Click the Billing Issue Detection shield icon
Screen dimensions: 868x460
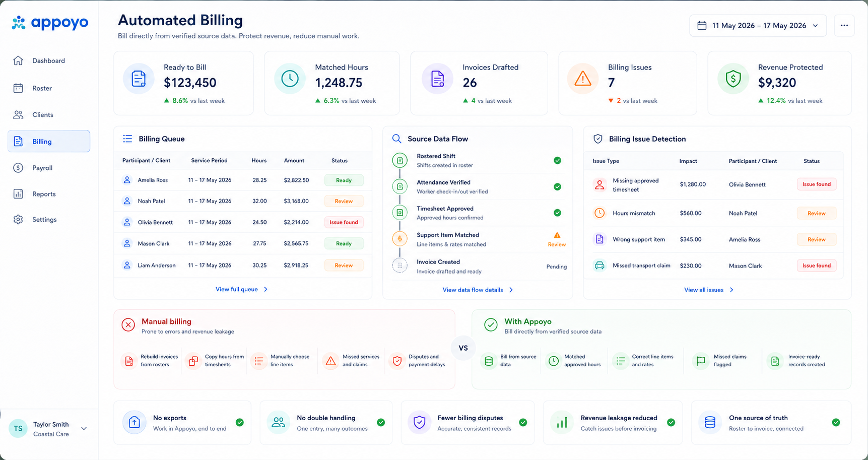click(x=598, y=139)
